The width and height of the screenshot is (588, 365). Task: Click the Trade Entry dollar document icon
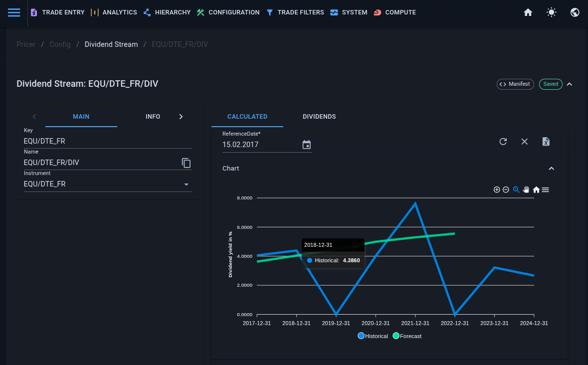pos(34,12)
